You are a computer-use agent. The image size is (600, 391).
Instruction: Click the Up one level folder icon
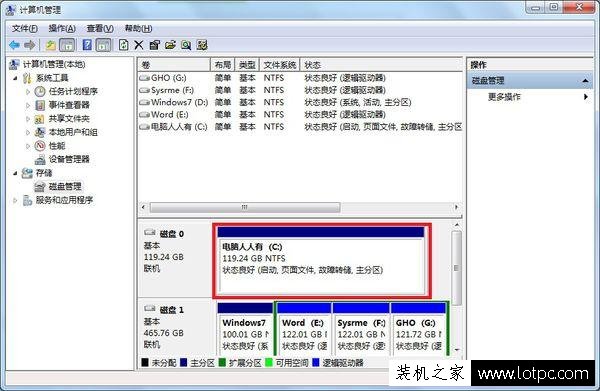click(51, 46)
